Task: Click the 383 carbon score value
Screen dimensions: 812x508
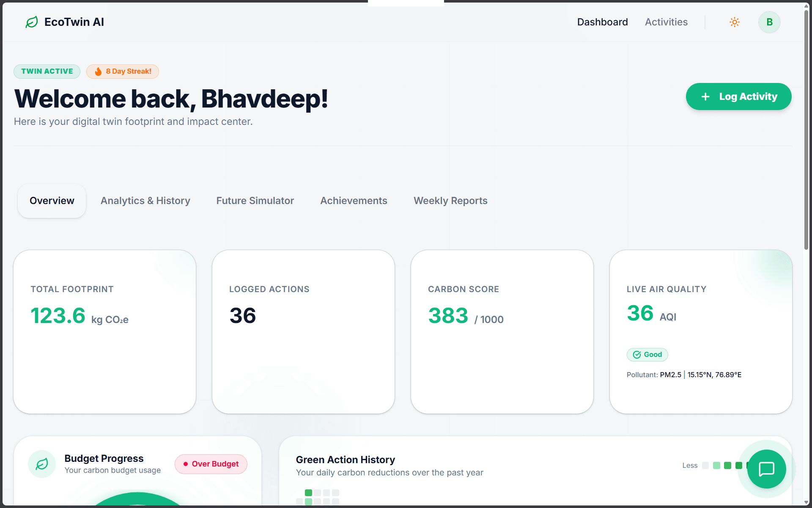Action: tap(448, 316)
